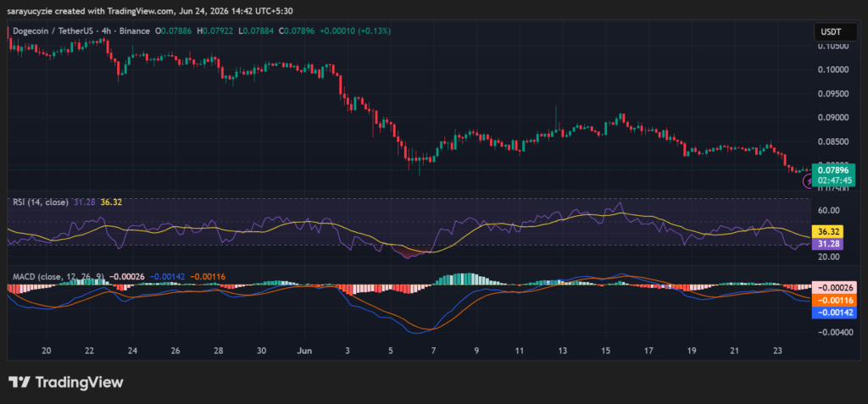Click date label 13 on the time axis

point(563,351)
